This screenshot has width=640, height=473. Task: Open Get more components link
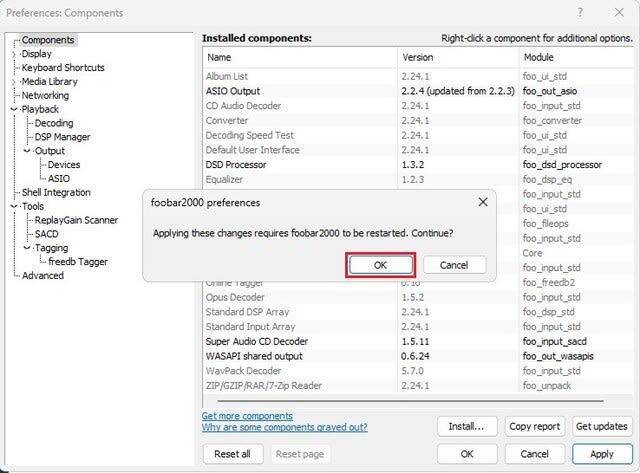247,416
